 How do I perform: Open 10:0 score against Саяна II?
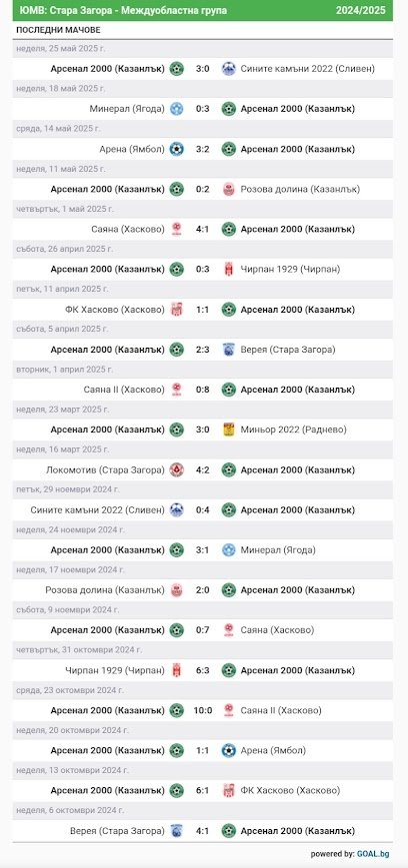(x=202, y=710)
